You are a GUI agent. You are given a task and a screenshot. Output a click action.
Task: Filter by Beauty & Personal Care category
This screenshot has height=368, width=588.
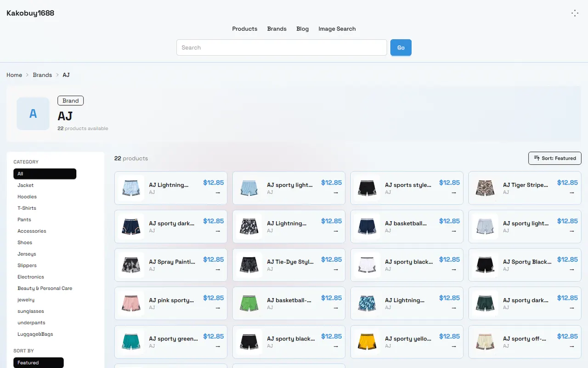45,288
